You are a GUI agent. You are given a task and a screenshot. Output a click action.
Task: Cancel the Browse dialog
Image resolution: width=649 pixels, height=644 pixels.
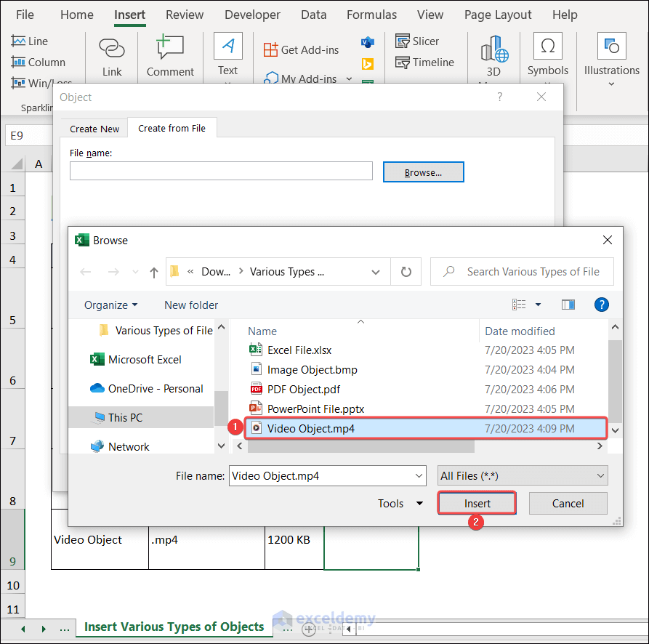coord(568,503)
